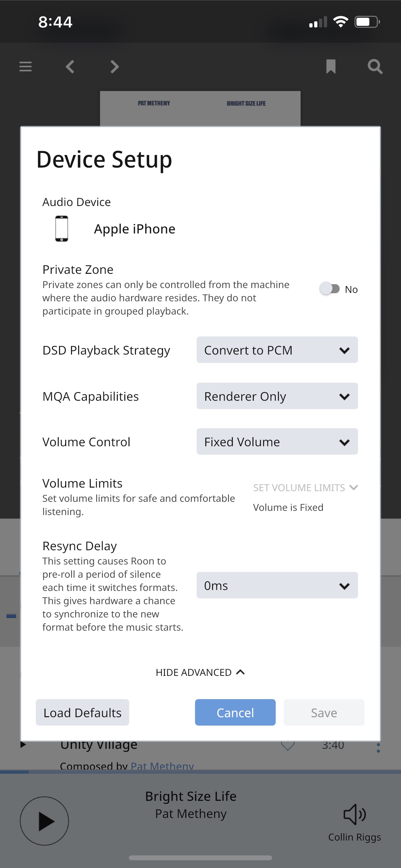401x868 pixels.
Task: Click the Save button
Action: pyautogui.click(x=324, y=712)
